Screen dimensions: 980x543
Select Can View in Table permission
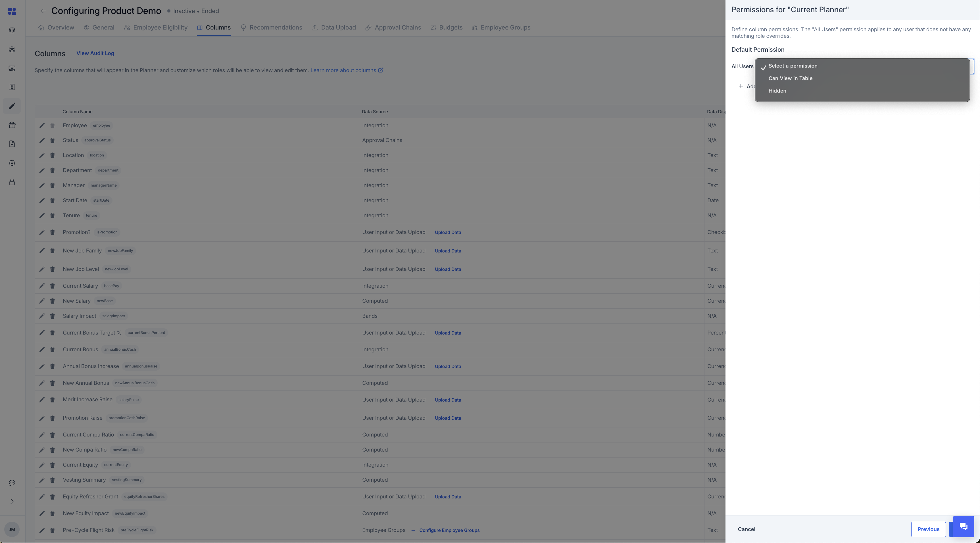pos(791,78)
